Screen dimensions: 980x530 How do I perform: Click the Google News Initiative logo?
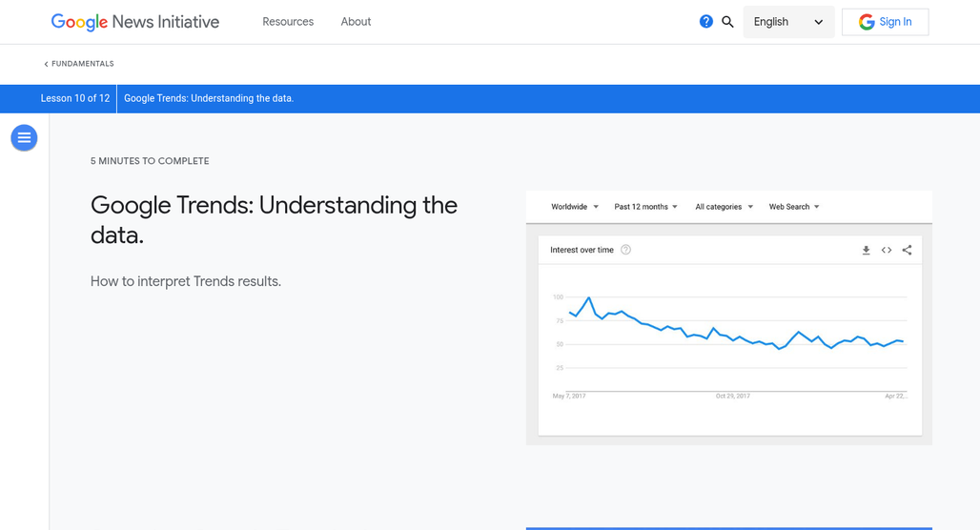pos(135,22)
